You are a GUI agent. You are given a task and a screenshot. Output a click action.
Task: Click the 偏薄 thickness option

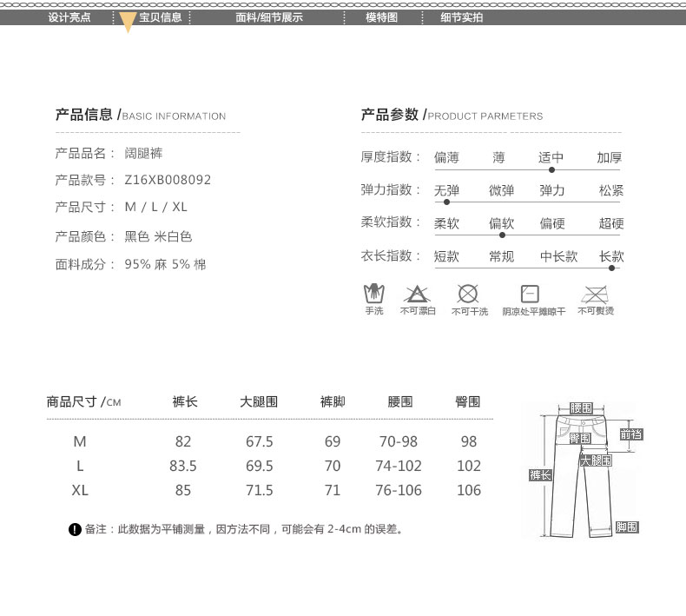coord(446,157)
